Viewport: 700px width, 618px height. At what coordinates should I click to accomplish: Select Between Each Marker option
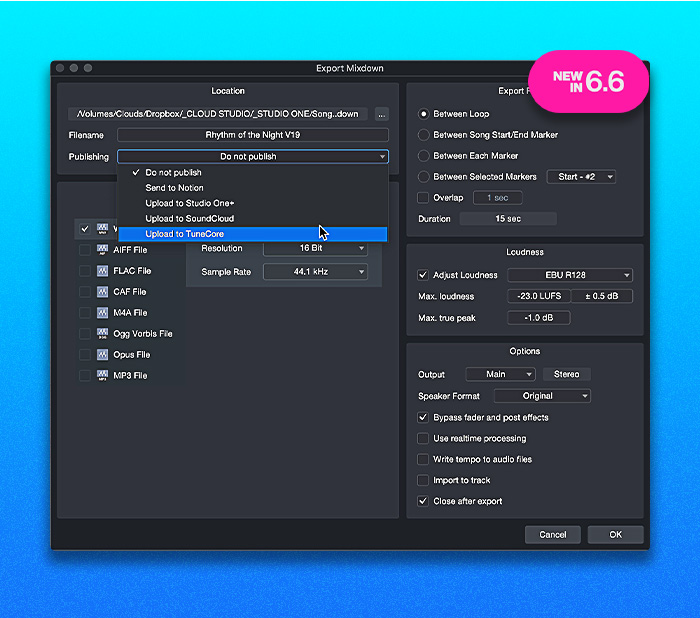(x=423, y=156)
